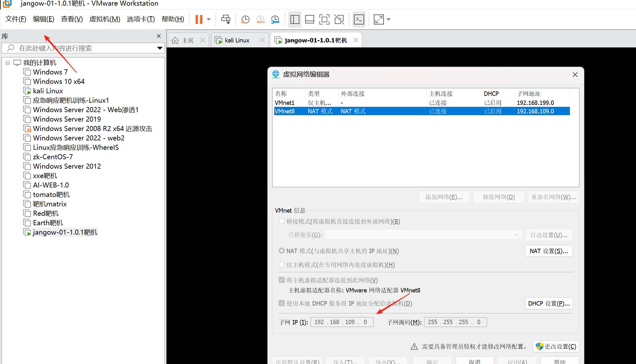Open the dropdown arrow next to pause icon
The height and width of the screenshot is (364, 636).
[208, 19]
